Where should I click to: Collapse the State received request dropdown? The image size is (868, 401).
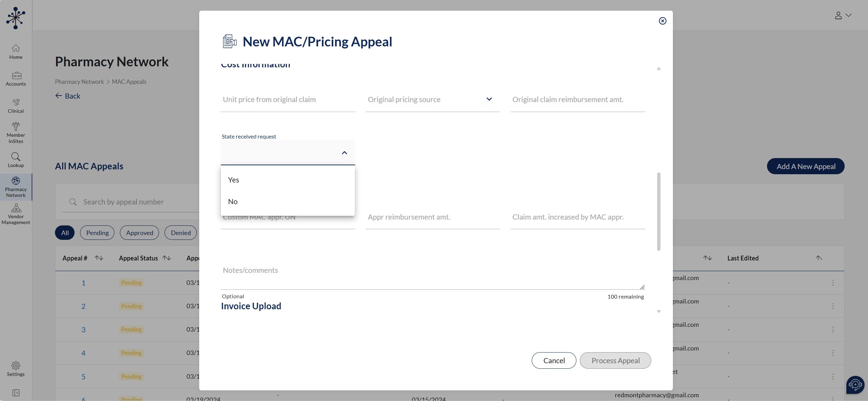[344, 153]
